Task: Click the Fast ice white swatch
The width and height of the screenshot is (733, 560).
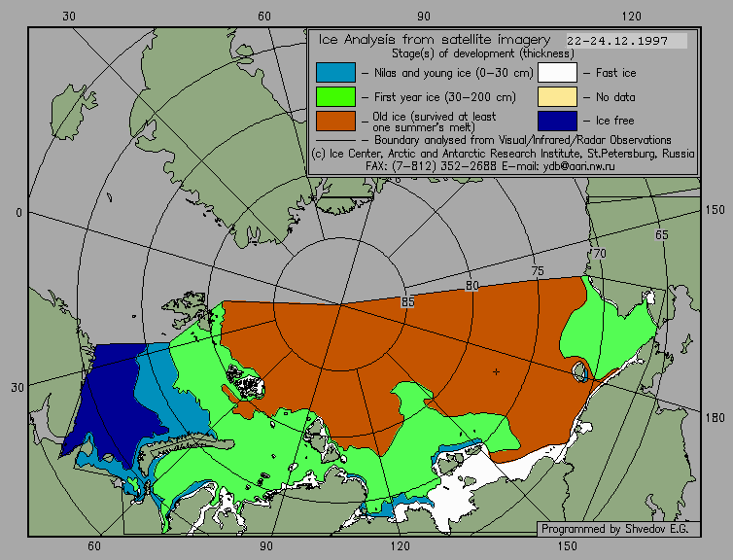Action: 557,73
